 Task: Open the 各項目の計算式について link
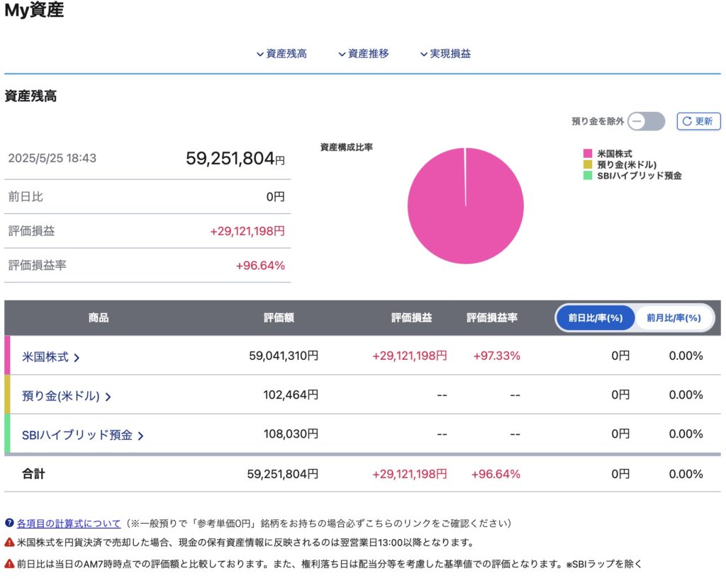pyautogui.click(x=69, y=523)
